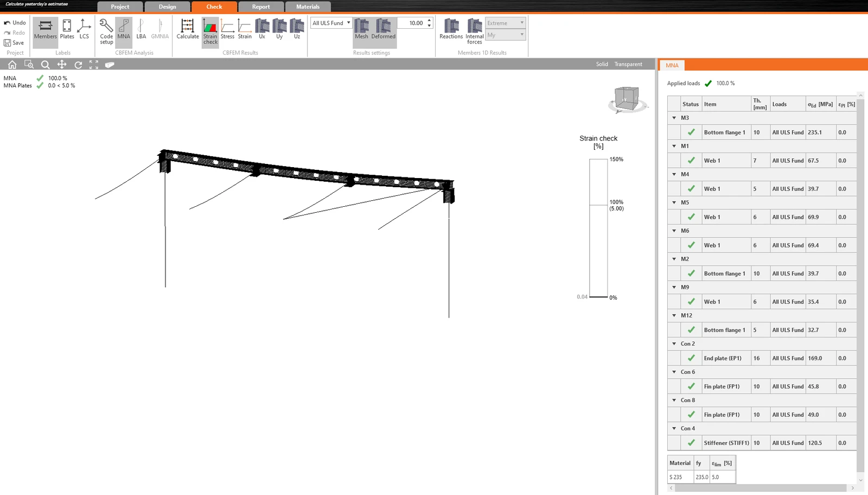
Task: Click the home view icon
Action: (x=12, y=65)
